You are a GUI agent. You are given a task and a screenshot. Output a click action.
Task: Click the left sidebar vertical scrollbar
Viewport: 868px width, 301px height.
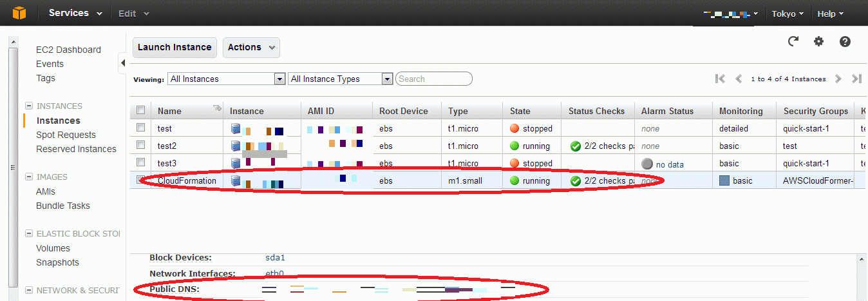coord(12,168)
